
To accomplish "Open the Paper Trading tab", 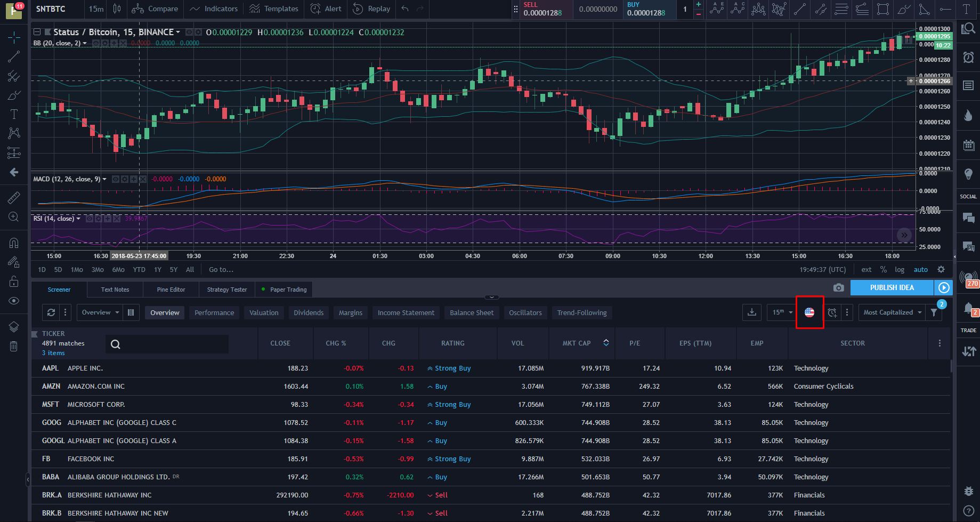I will [x=284, y=290].
